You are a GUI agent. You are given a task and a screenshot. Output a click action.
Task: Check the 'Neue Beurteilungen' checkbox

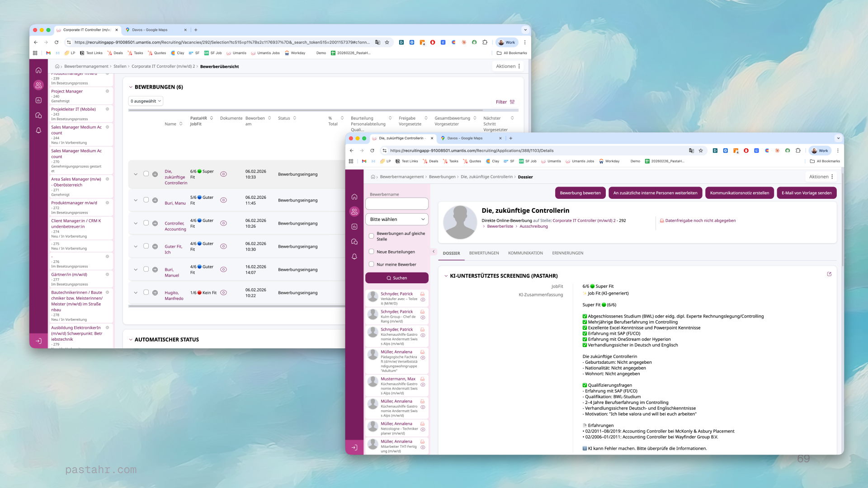click(x=372, y=252)
